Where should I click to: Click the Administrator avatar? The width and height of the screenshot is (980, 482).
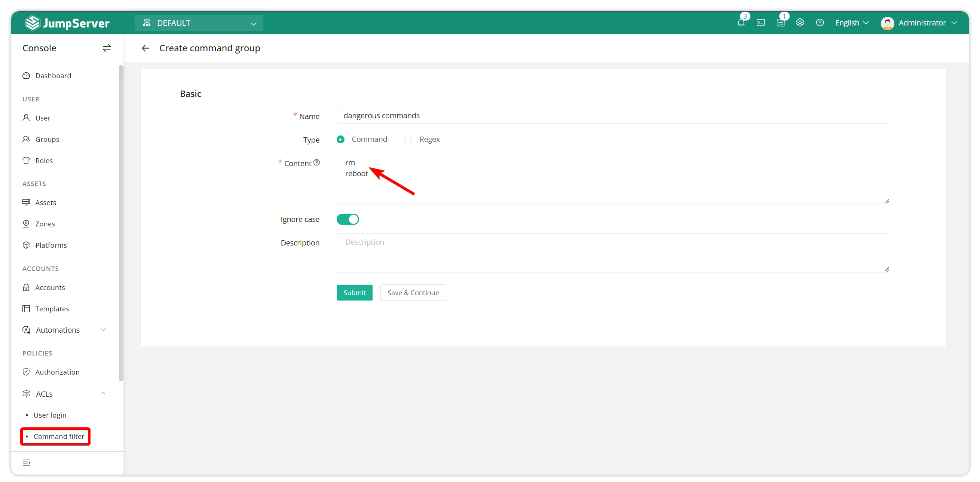tap(887, 23)
